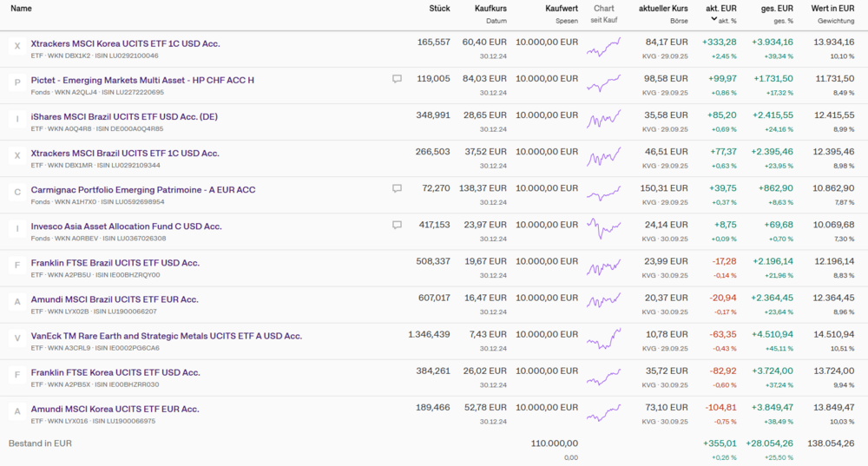868x466 pixels.
Task: Open the Franklin FTSE Korea UCITS ETF link
Action: (115, 372)
